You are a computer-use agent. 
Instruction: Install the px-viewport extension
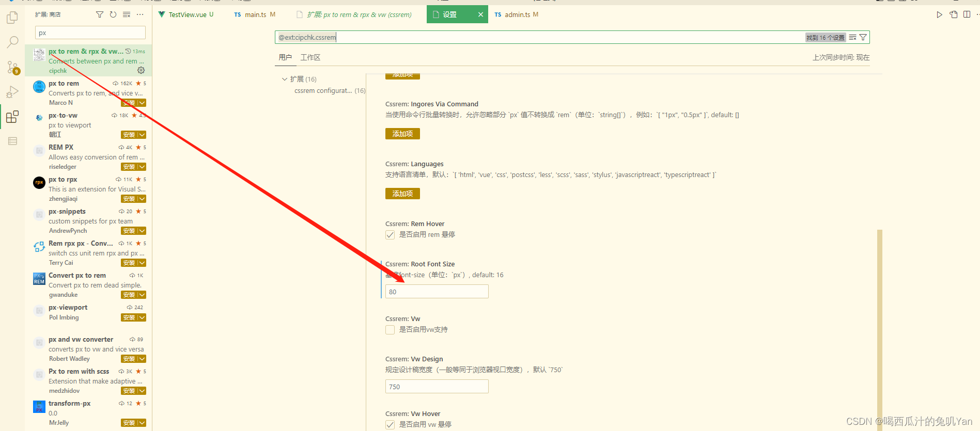click(129, 317)
